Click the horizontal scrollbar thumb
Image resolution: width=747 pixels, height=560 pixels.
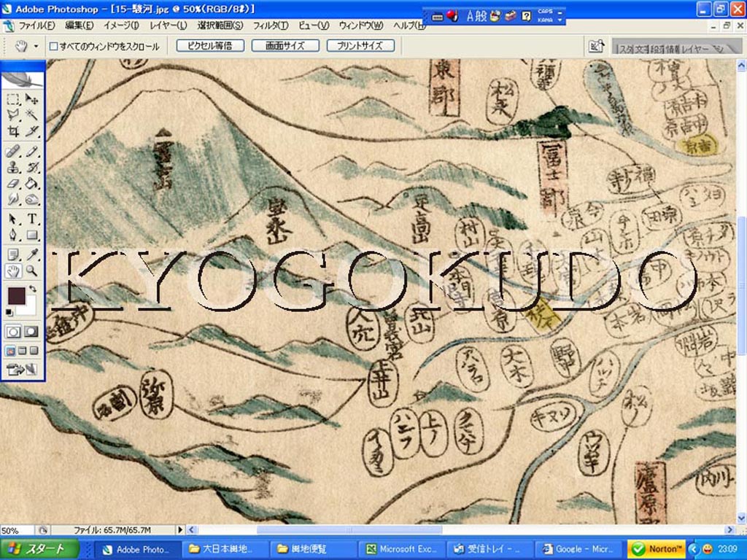pyautogui.click(x=349, y=529)
